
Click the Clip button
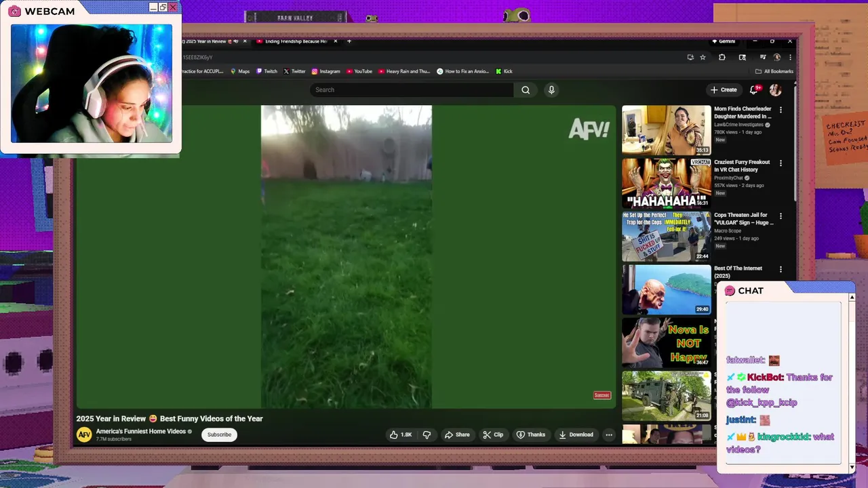coord(493,434)
